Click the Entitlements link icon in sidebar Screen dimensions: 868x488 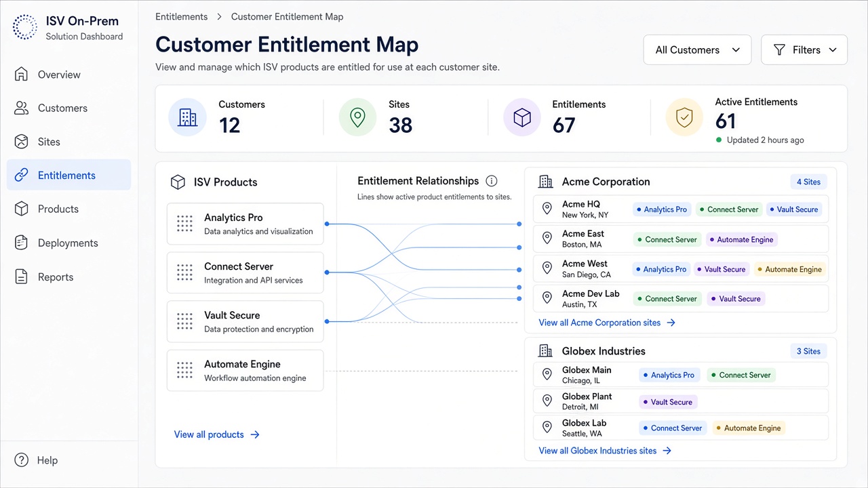pyautogui.click(x=22, y=176)
